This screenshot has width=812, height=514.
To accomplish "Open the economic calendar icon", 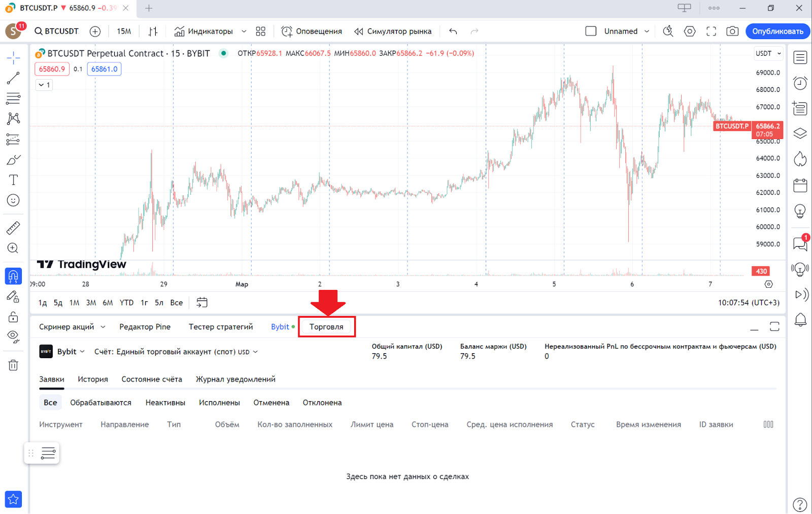I will 800,185.
